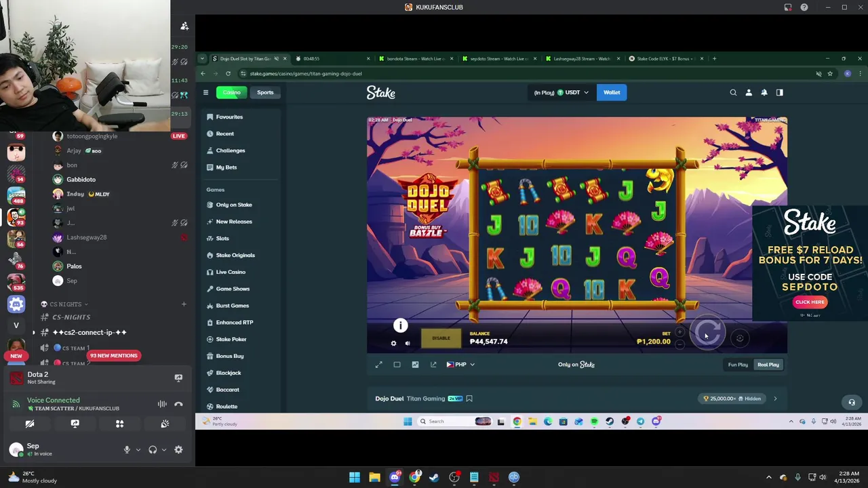Reload the Stake browser page
Viewport: 868px width, 488px height.
[x=228, y=73]
